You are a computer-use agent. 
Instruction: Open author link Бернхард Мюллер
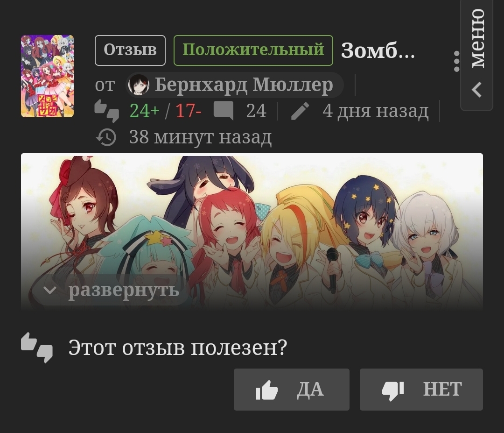point(244,85)
